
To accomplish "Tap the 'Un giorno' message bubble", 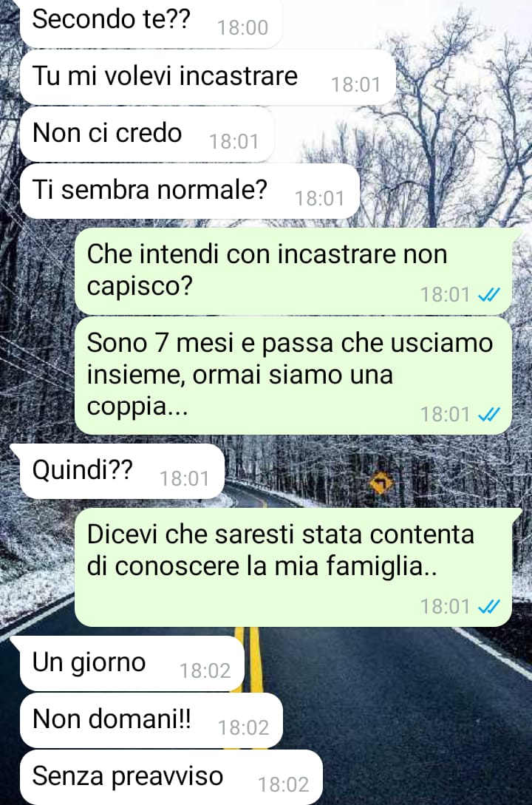I will point(132,663).
